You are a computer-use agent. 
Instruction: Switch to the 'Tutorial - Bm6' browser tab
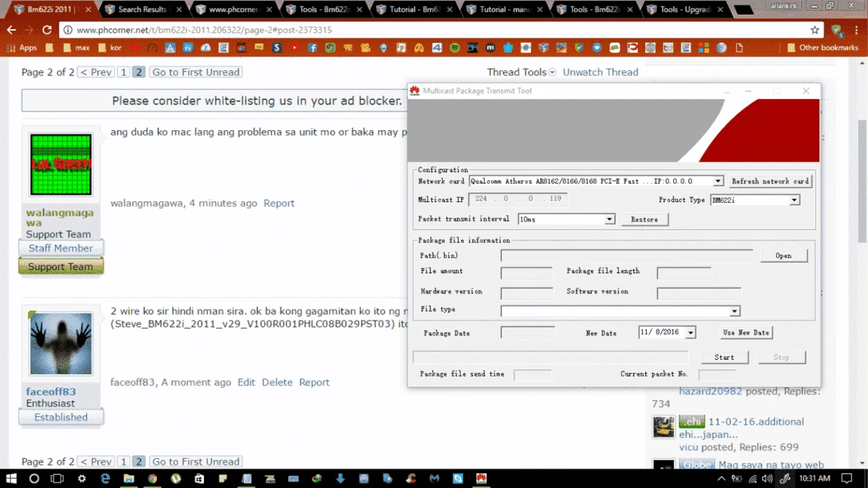(414, 9)
